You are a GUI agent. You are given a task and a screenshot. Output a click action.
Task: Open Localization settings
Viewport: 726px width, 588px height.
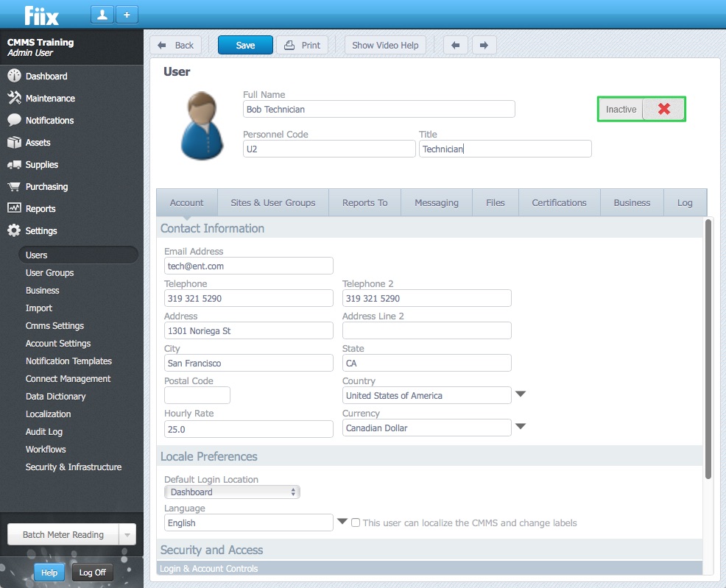click(48, 414)
